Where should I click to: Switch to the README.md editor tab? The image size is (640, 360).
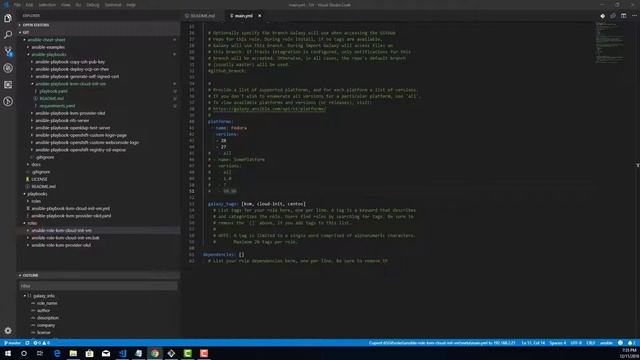point(202,16)
